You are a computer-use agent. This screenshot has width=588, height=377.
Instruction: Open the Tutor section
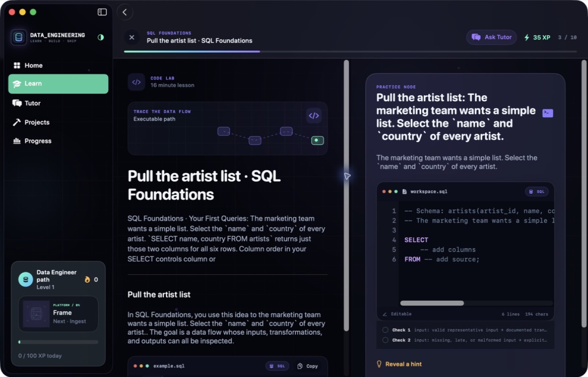click(x=58, y=103)
